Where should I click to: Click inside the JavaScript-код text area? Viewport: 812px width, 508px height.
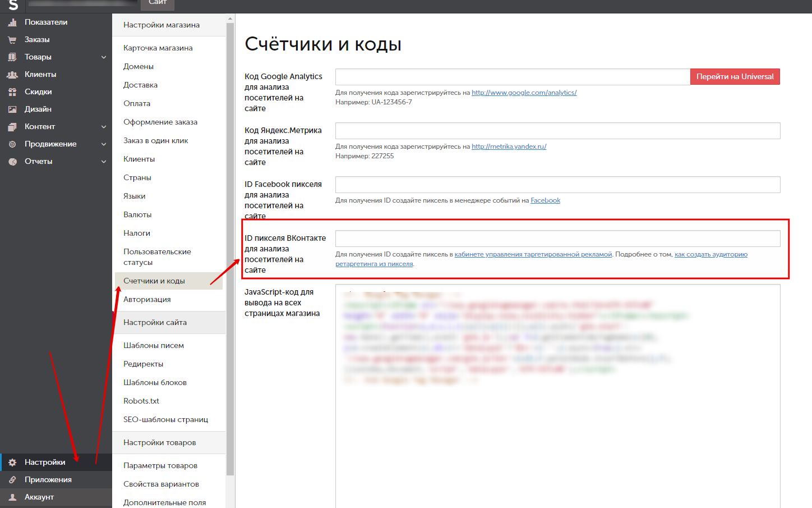(557, 396)
